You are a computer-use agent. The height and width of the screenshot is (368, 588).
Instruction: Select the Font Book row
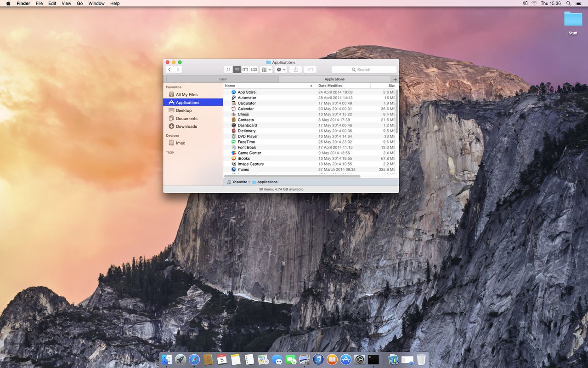(309, 147)
